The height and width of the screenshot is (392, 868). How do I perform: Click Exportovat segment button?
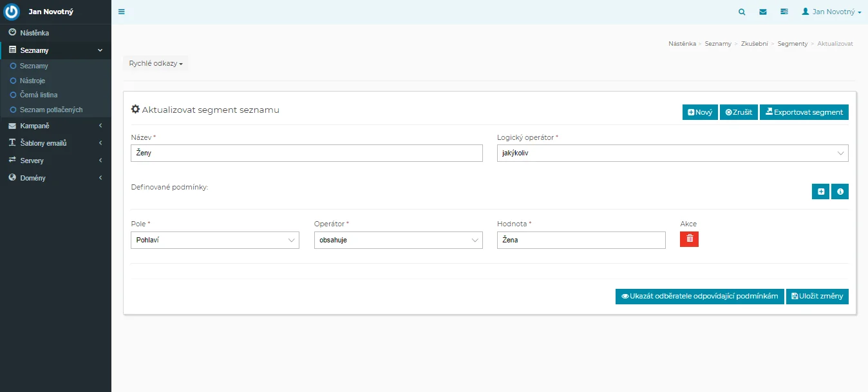804,112
